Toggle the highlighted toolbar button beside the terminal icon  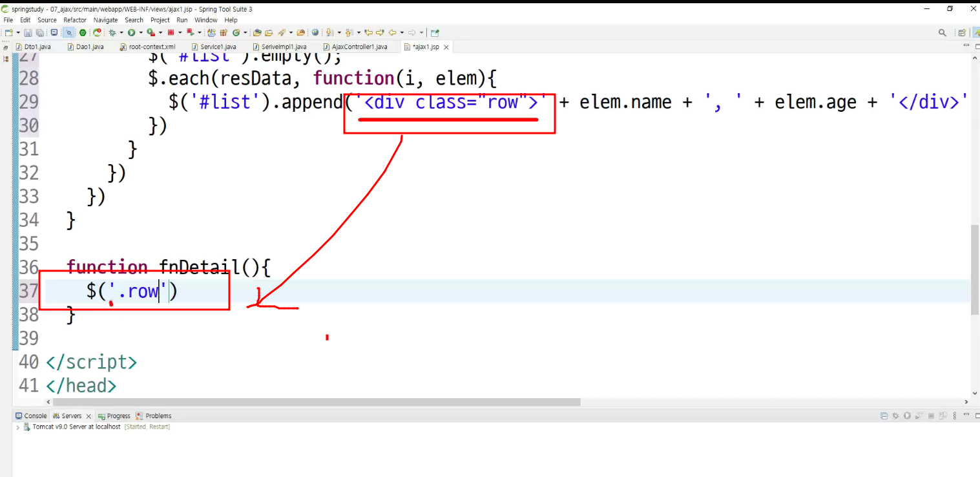tap(69, 32)
